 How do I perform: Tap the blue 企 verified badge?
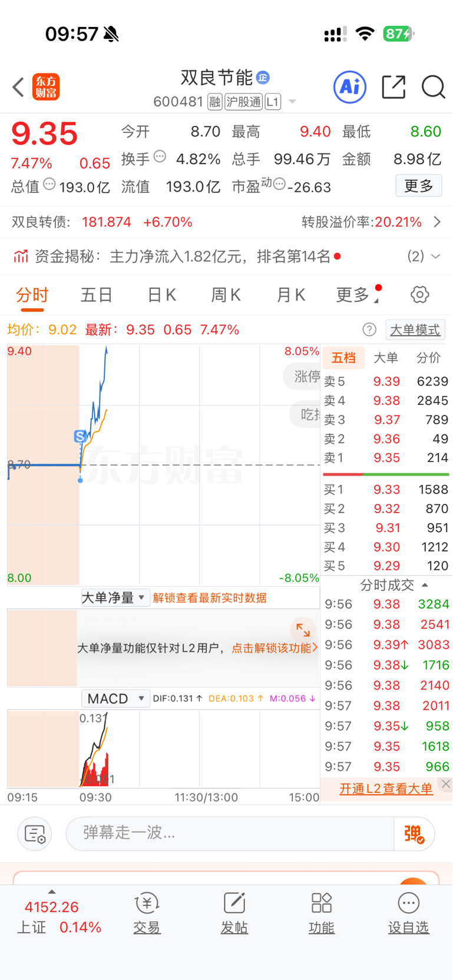click(263, 77)
